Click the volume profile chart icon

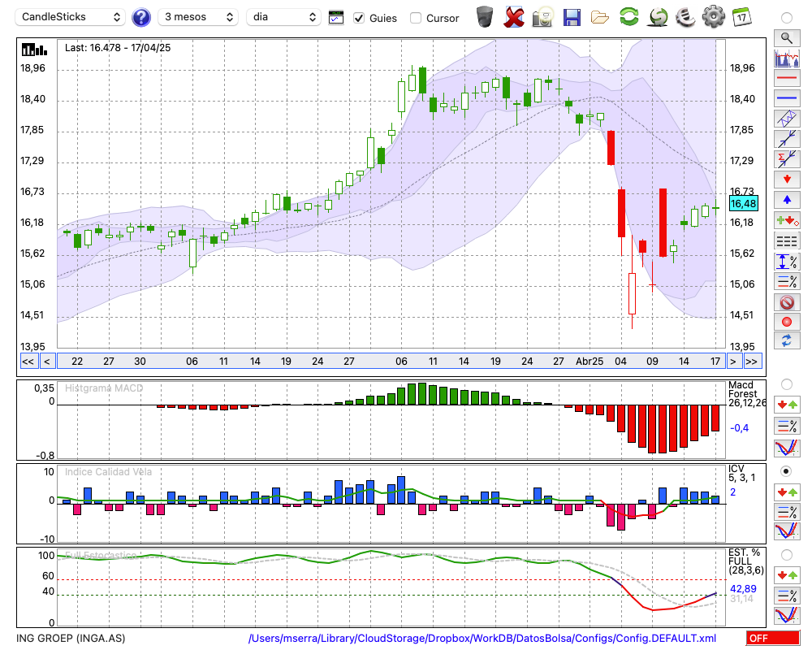coord(787,58)
